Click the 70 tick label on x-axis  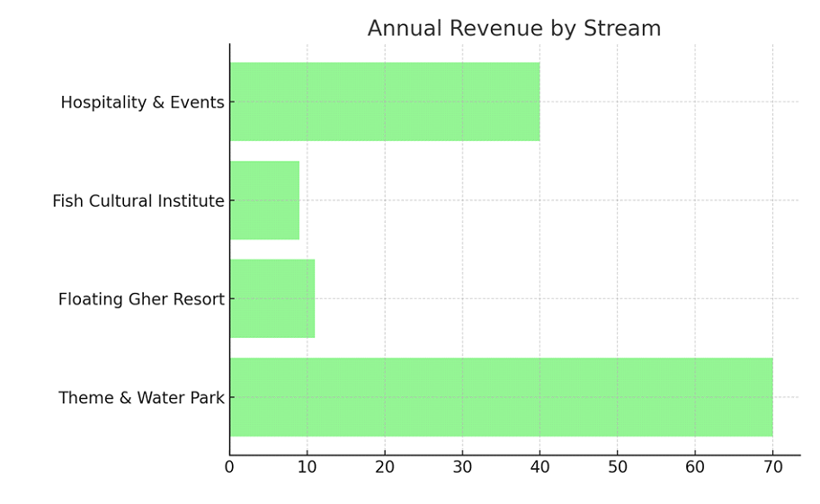[772, 467]
